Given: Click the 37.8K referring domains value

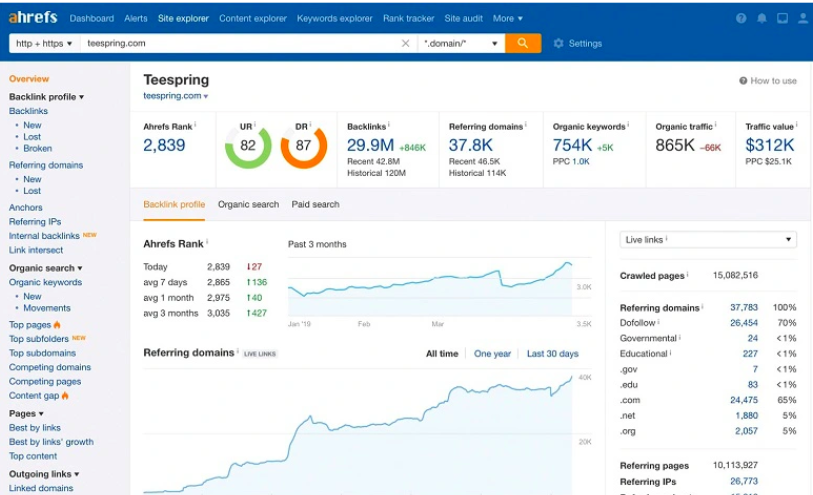Looking at the screenshot, I should 471,145.
